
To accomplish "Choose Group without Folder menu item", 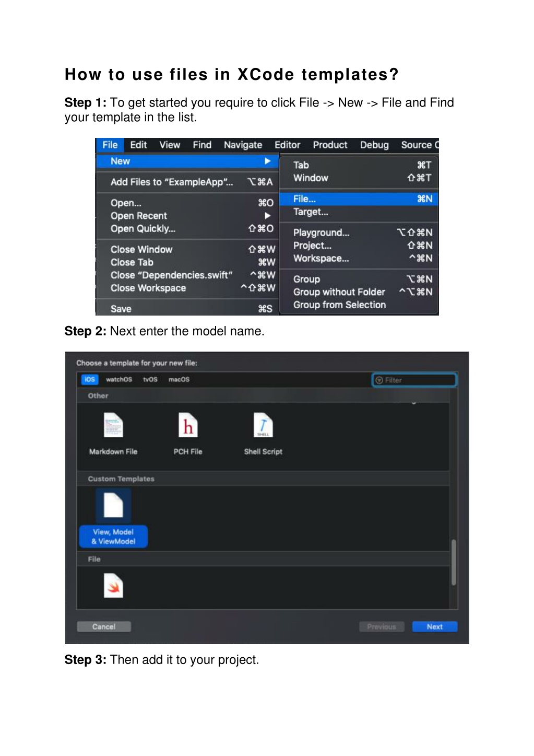I will [359, 292].
